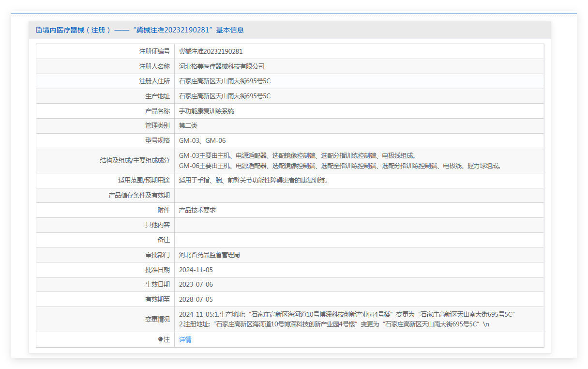Image resolution: width=588 pixels, height=369 pixels.
Task: Click the label 注册人住所
Action: coord(154,81)
